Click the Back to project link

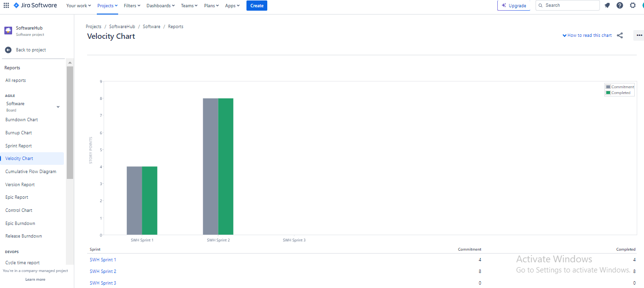(x=31, y=50)
